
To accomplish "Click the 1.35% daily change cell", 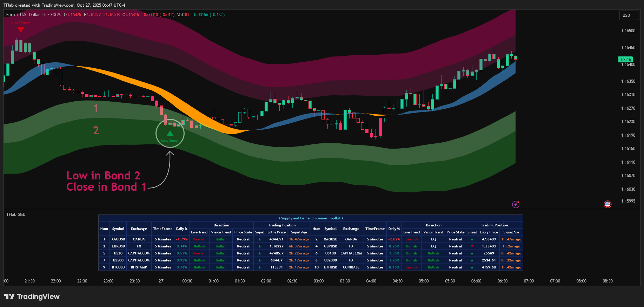I will 394,253.
